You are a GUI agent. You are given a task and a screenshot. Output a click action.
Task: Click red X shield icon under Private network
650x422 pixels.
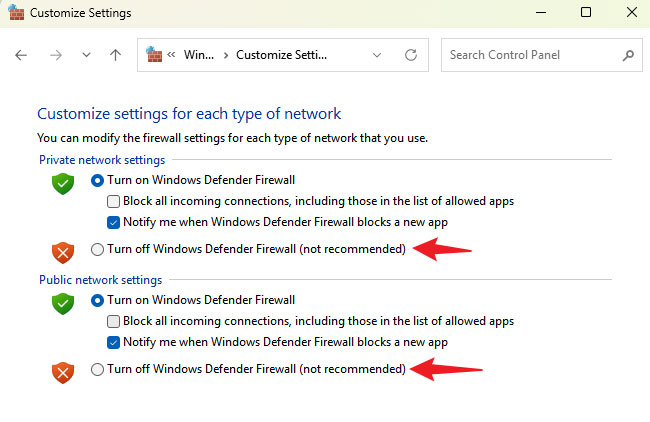(x=63, y=253)
